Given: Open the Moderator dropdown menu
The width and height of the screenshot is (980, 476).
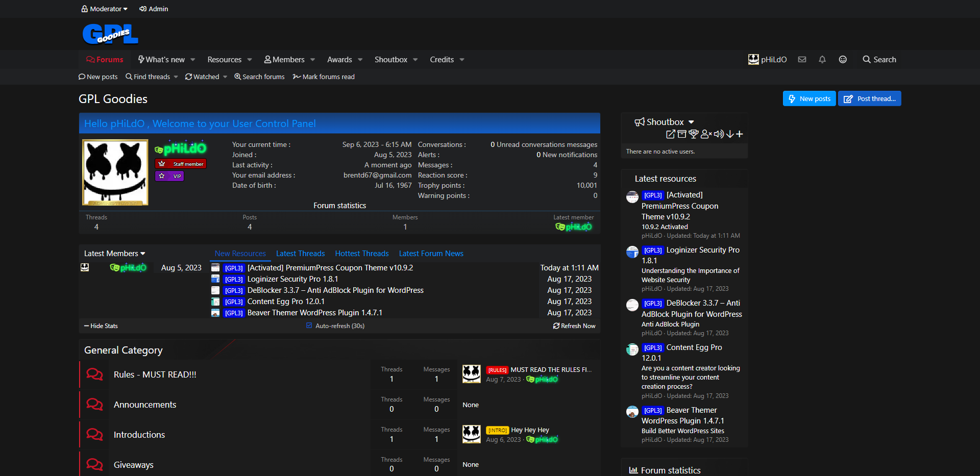Looking at the screenshot, I should tap(105, 9).
